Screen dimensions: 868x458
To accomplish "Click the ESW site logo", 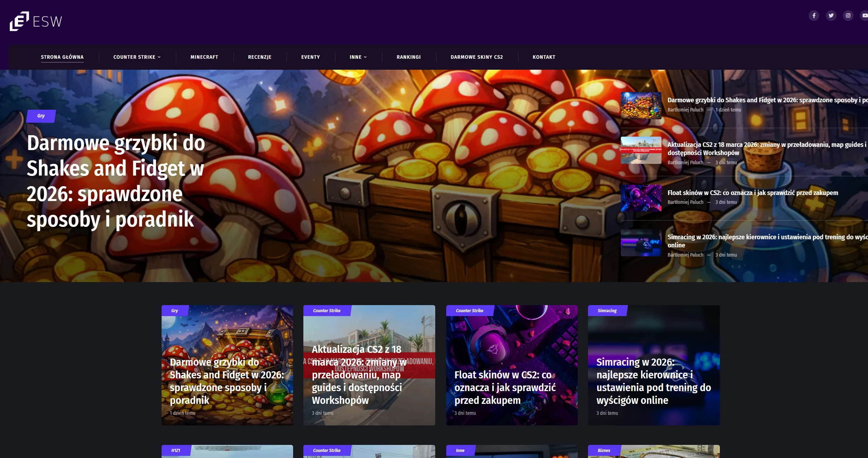I will click(36, 21).
